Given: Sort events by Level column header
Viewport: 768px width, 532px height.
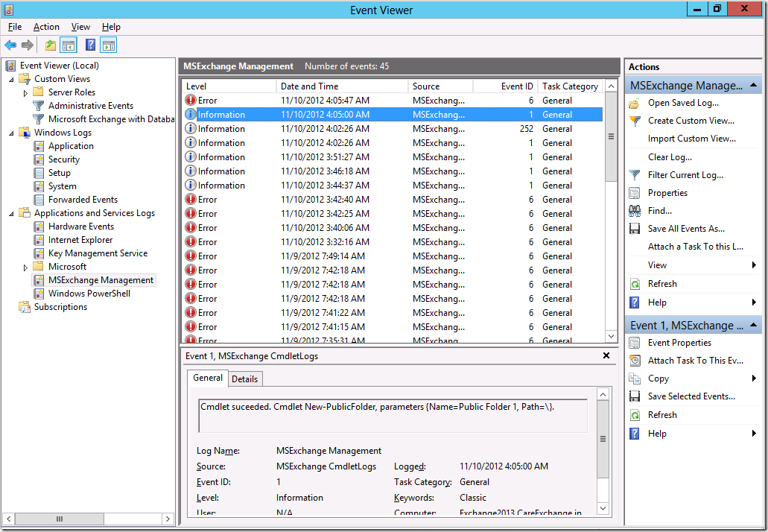Looking at the screenshot, I should (228, 86).
